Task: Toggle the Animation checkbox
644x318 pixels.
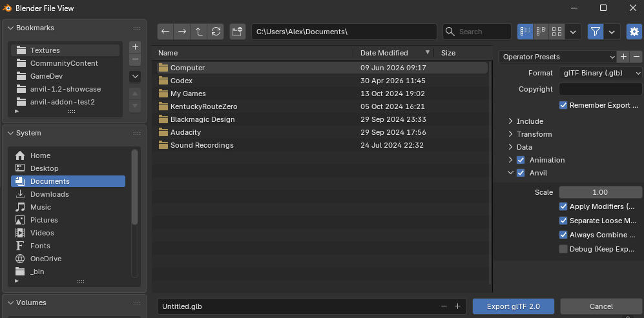Action: [521, 160]
